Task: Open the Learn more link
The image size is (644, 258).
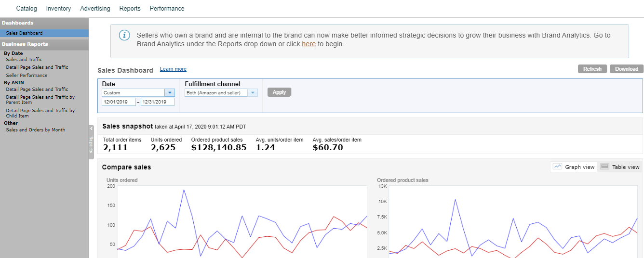Action: point(173,69)
